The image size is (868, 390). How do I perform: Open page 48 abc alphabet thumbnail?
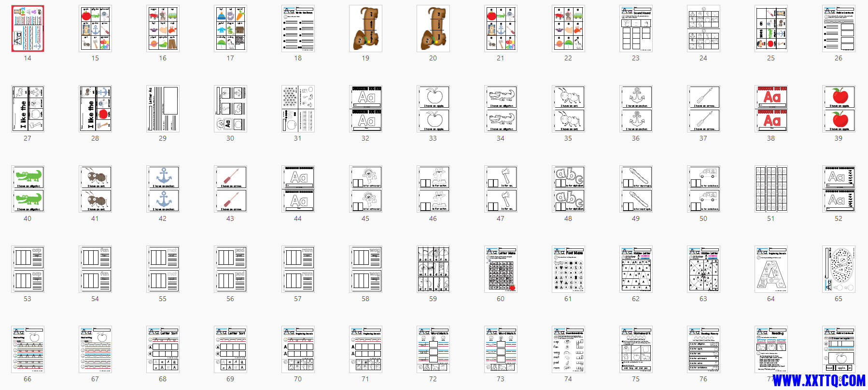(x=568, y=189)
